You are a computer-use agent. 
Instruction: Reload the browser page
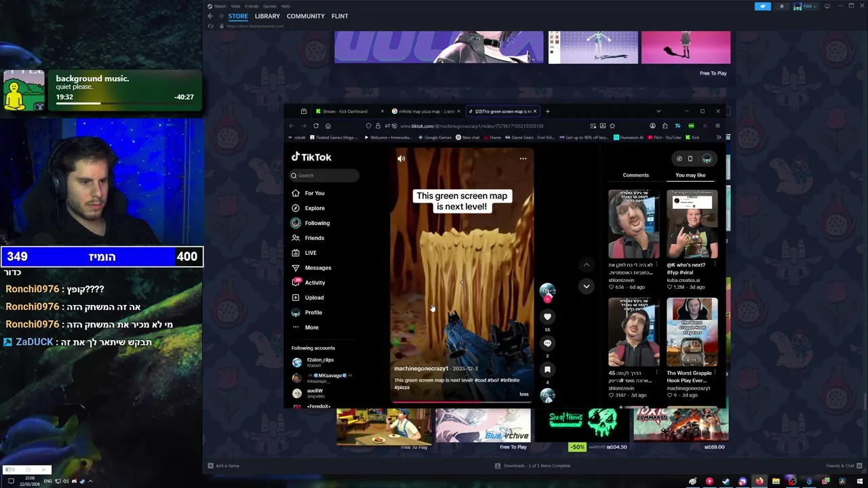tap(315, 126)
